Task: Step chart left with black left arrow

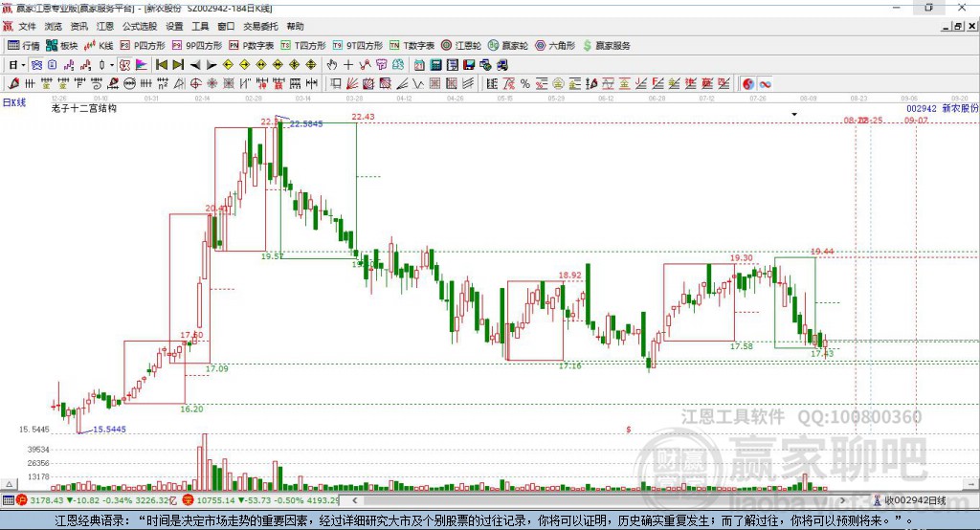Action: (x=195, y=65)
